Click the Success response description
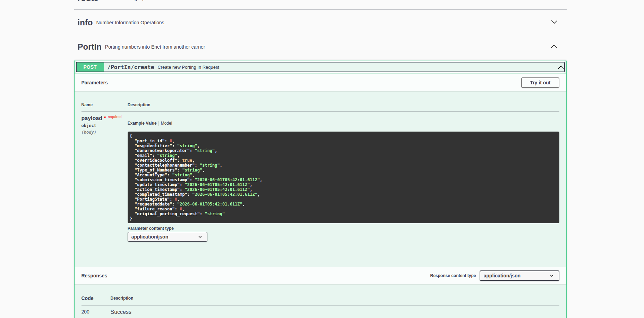Screen dimensions: 644x318 tap(121, 312)
